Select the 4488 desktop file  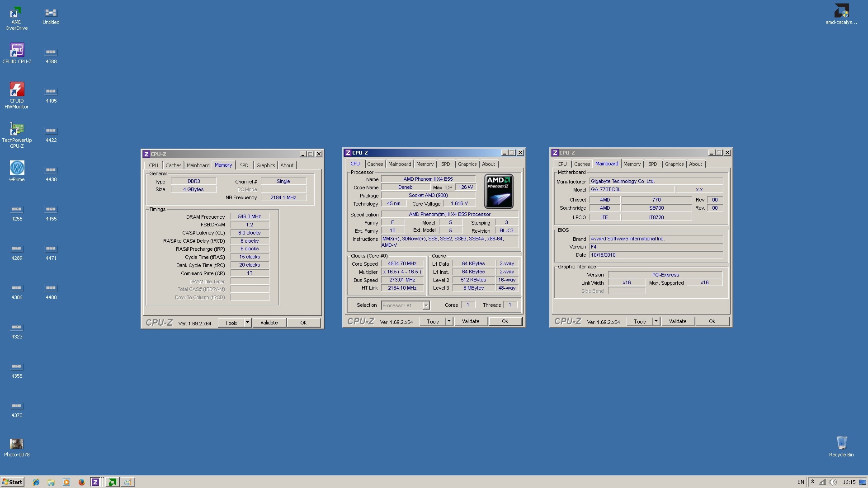click(51, 291)
